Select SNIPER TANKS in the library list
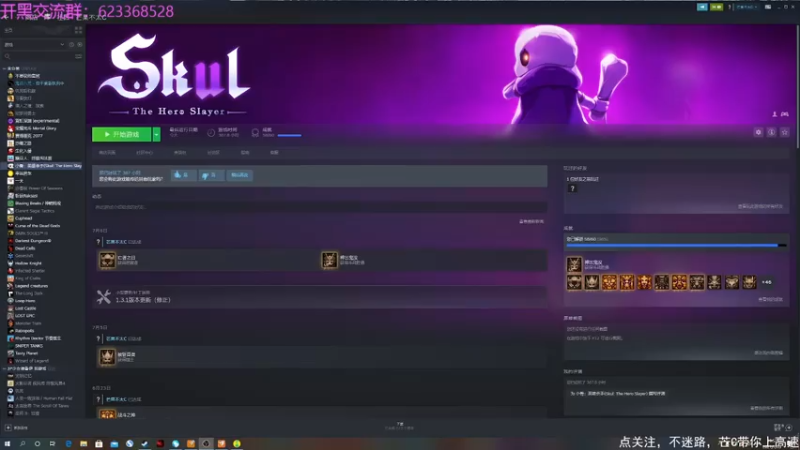Image resolution: width=800 pixels, height=450 pixels. (29, 346)
